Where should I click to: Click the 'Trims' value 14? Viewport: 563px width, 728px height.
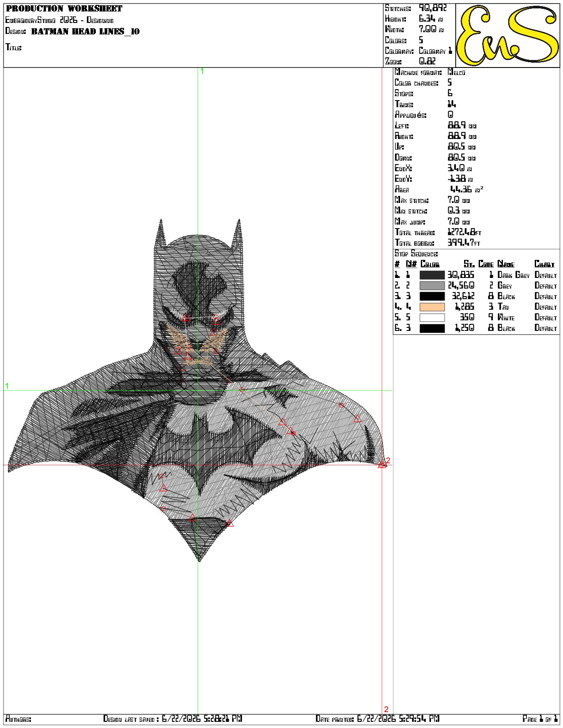point(451,104)
